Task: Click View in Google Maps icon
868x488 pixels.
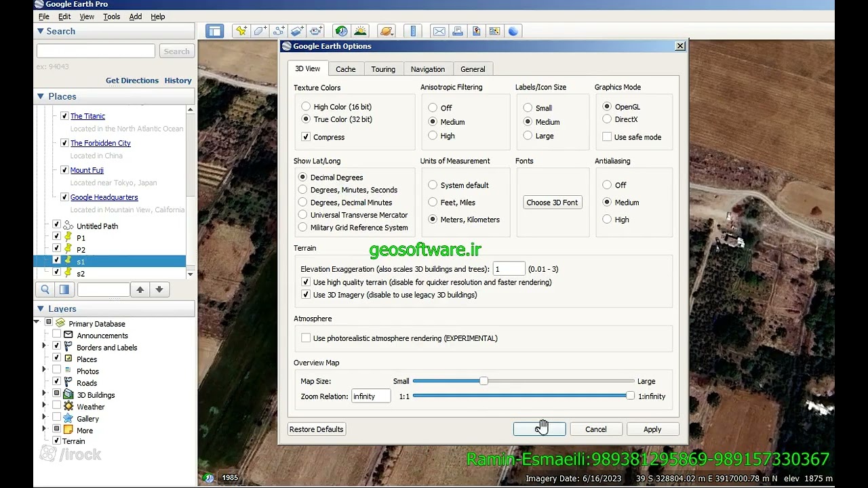Action: point(495,31)
